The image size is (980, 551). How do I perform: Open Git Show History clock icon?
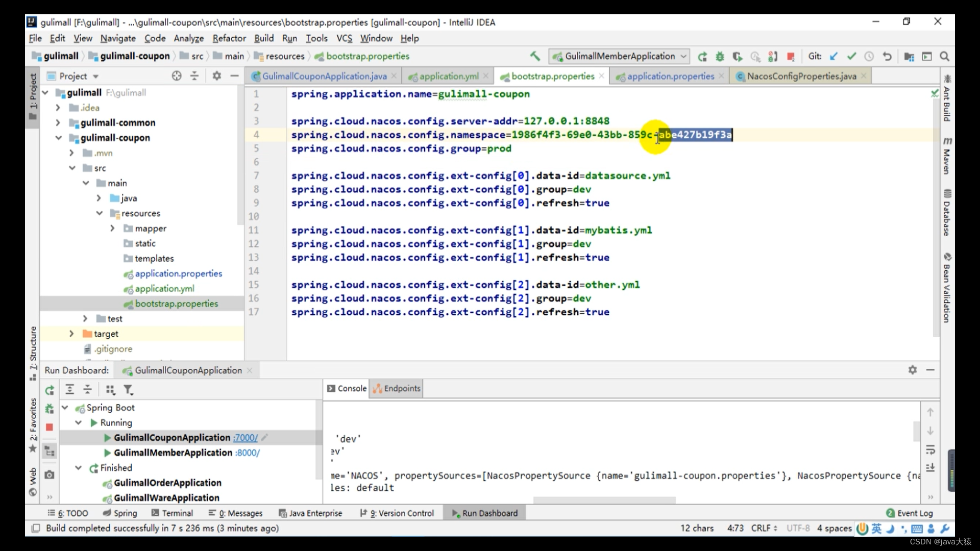point(869,57)
